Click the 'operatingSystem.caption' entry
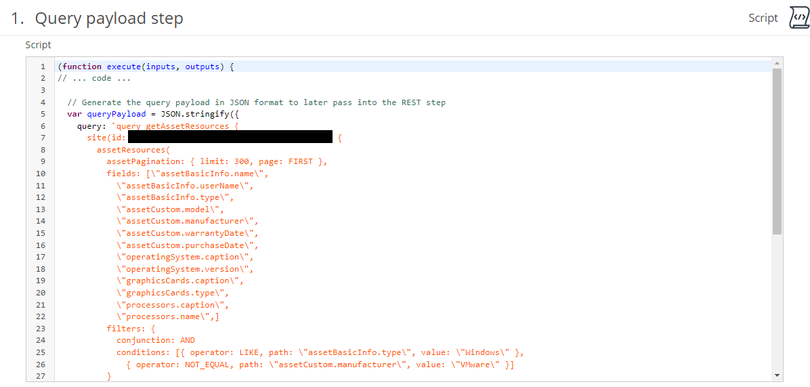This screenshot has height=387, width=810. (x=185, y=257)
